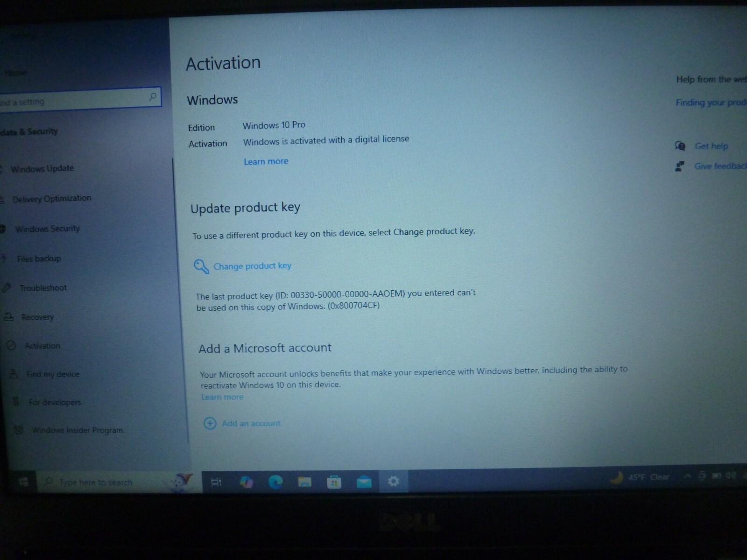Click plus icon next to Add an account
The height and width of the screenshot is (560, 747).
[x=210, y=423]
